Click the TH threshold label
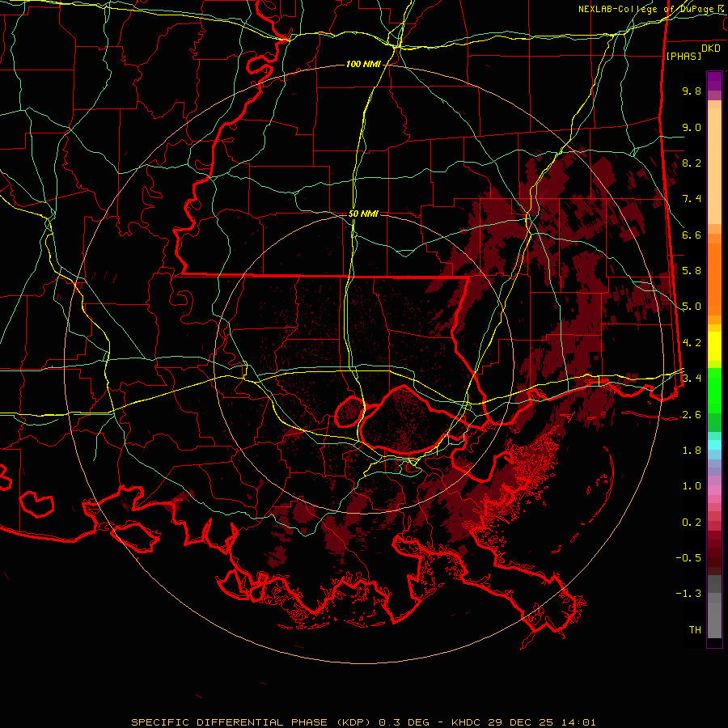Viewport: 728px width, 728px height. (695, 630)
